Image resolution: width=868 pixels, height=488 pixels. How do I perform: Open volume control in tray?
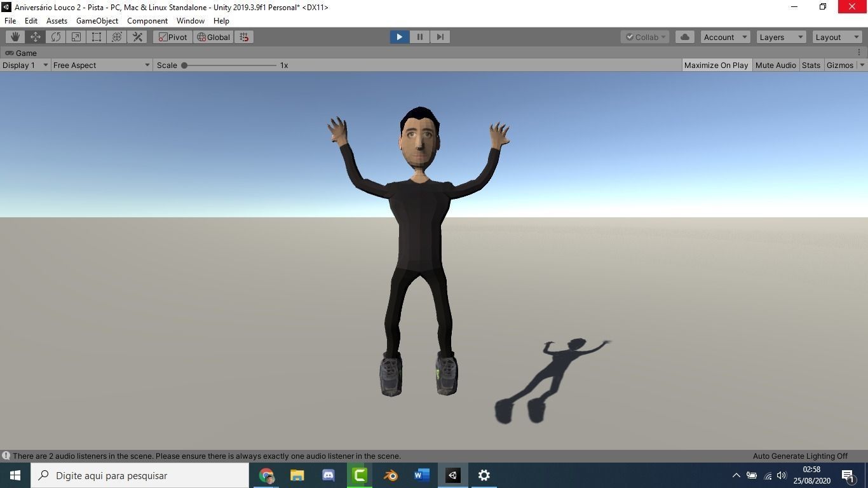[782, 475]
